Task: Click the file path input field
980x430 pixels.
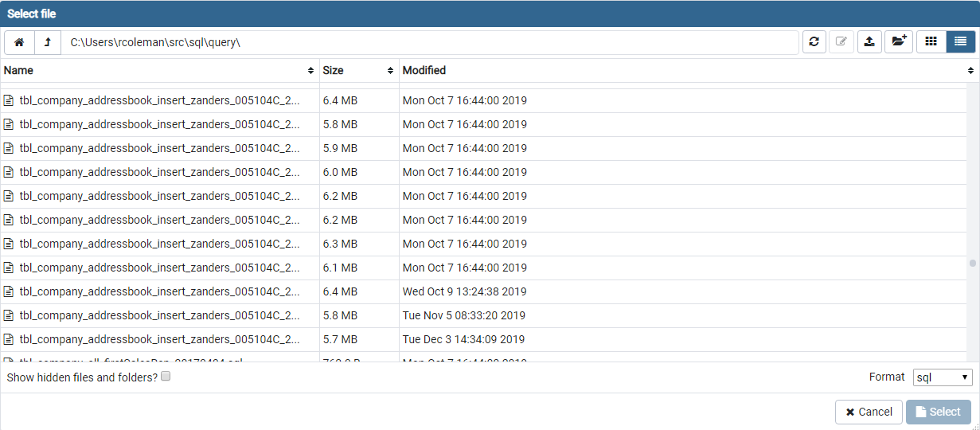Action: click(x=430, y=42)
